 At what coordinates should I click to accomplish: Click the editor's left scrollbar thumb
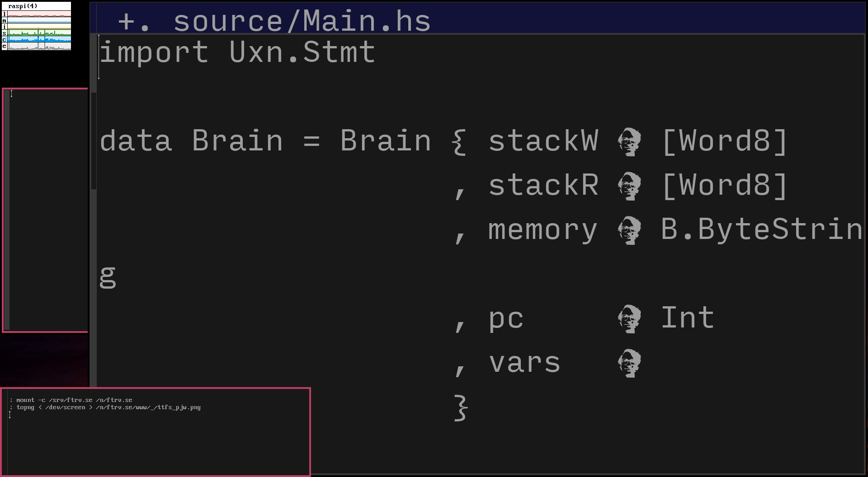94,140
